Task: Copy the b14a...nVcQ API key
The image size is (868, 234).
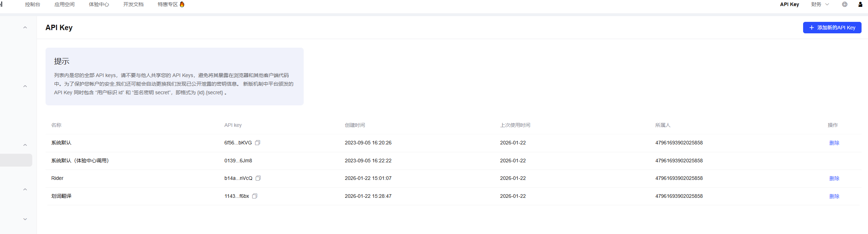Action: 258,178
